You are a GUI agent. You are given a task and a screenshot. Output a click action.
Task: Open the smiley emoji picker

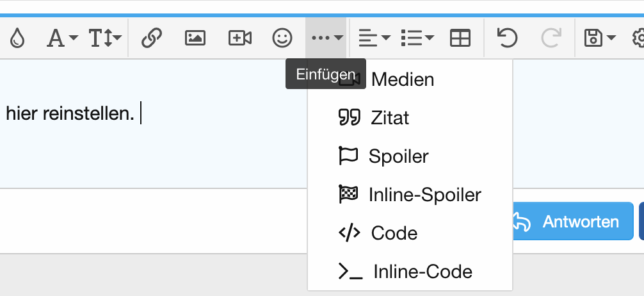(x=282, y=38)
